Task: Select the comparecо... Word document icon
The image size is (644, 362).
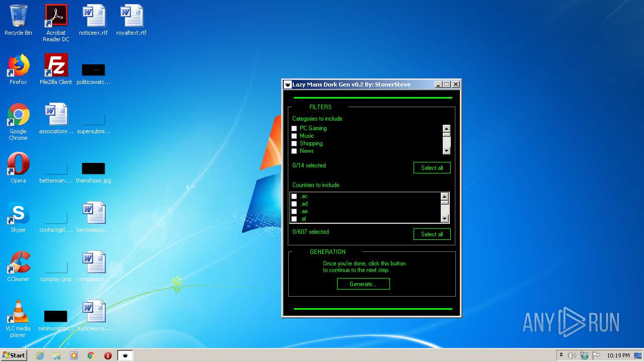Action: [94, 266]
